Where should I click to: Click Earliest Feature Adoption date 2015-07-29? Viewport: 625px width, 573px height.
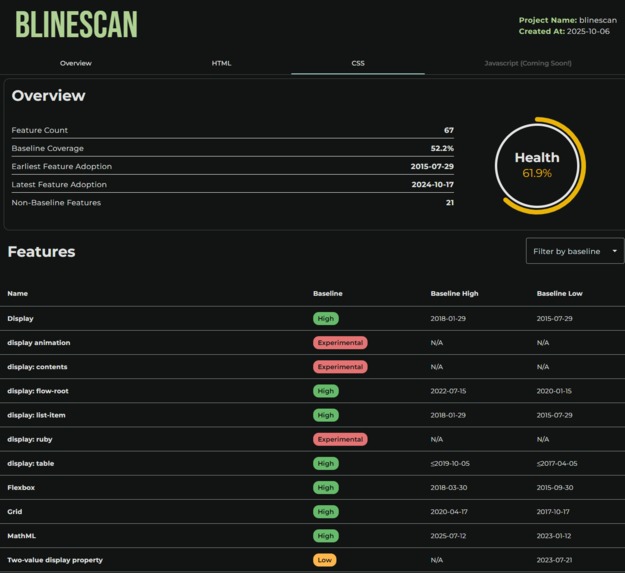coord(432,166)
